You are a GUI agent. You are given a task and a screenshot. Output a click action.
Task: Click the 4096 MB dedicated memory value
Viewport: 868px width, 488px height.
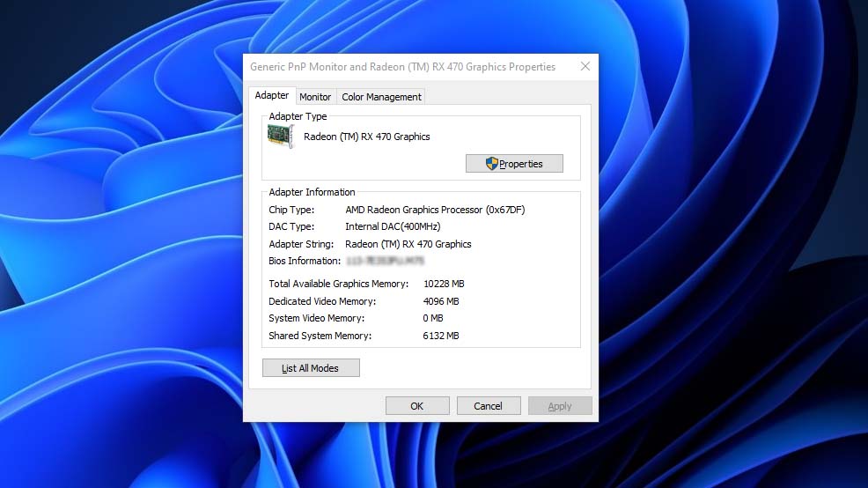[441, 301]
